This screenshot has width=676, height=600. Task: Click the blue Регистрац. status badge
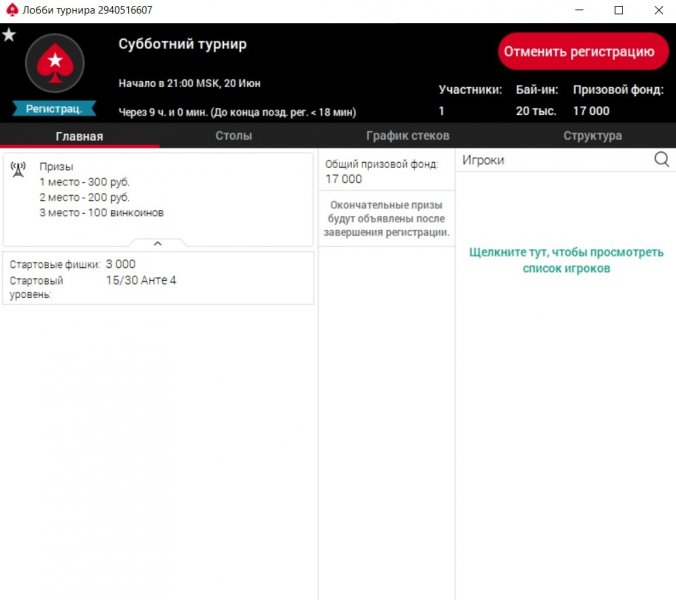coord(54,108)
